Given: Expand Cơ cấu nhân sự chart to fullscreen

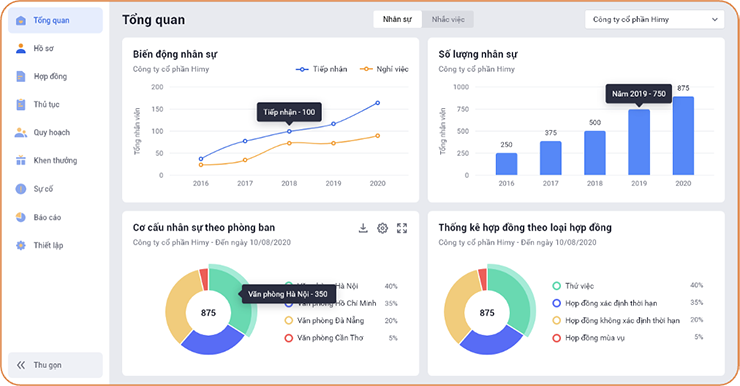Looking at the screenshot, I should (402, 228).
